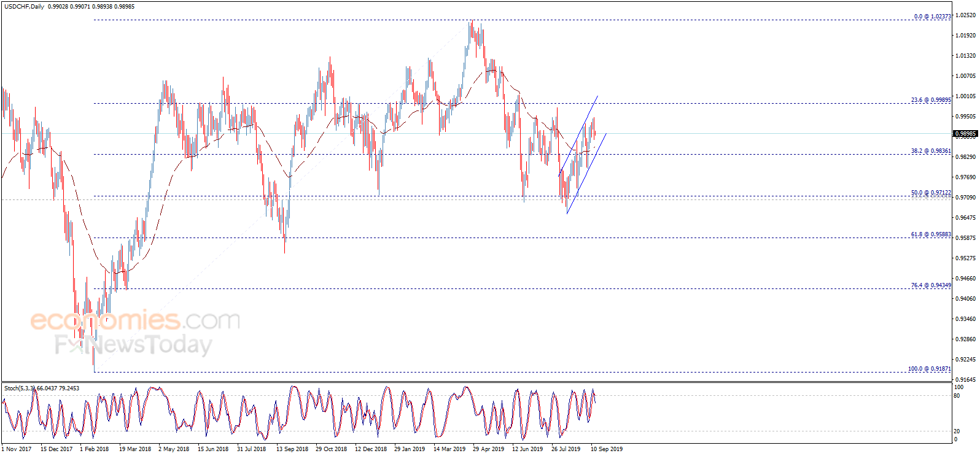Click the 12 Dec 2018 date label

371,449
